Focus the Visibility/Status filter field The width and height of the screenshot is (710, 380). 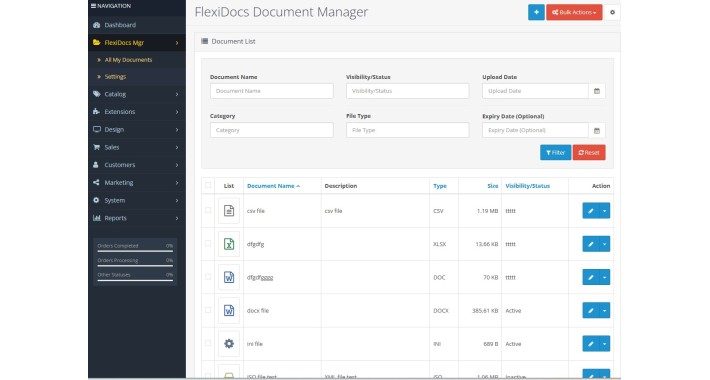tap(408, 91)
